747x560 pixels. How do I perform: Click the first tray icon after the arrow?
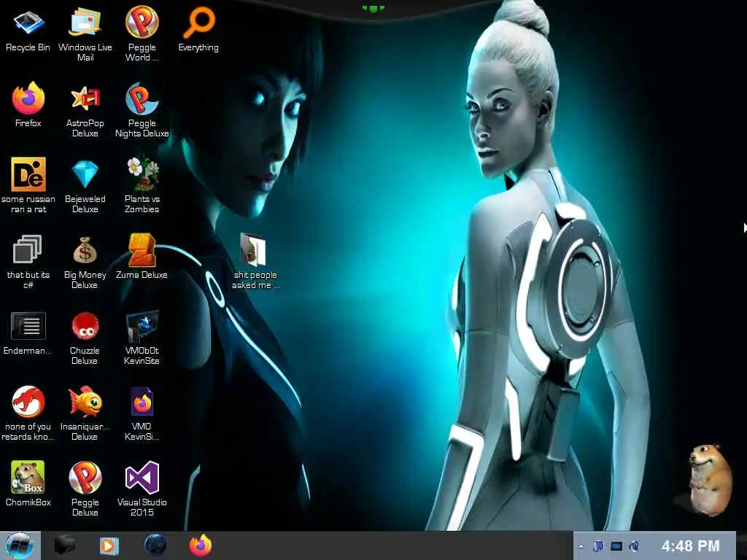pyautogui.click(x=598, y=546)
